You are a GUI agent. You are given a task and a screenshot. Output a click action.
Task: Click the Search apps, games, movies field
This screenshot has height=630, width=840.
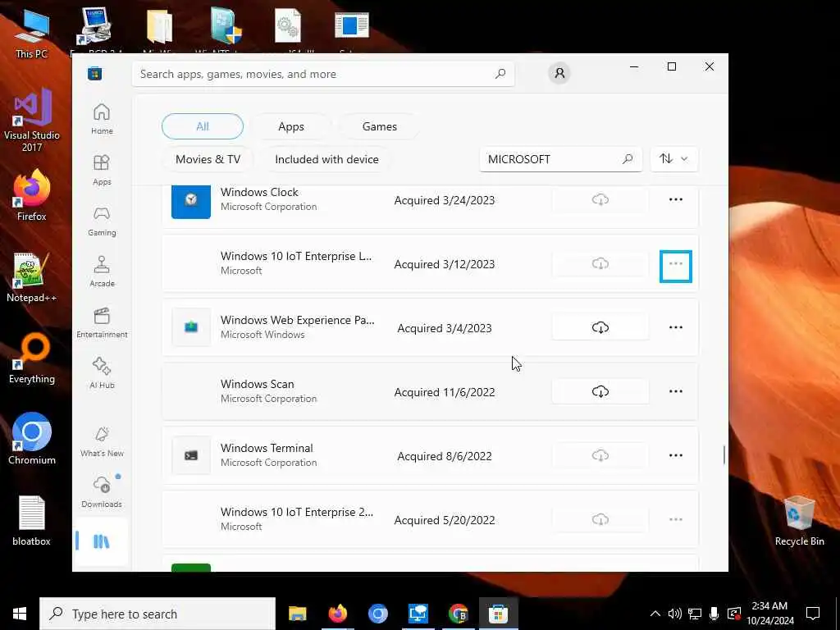point(323,74)
